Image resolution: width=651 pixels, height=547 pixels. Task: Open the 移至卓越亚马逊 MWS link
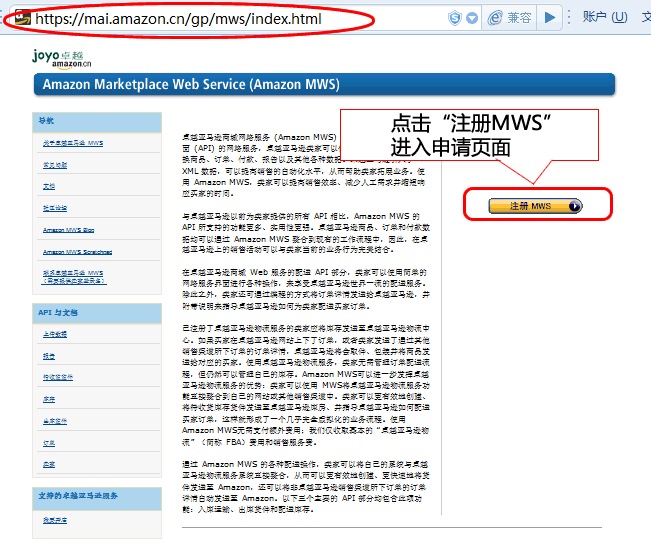point(74,277)
